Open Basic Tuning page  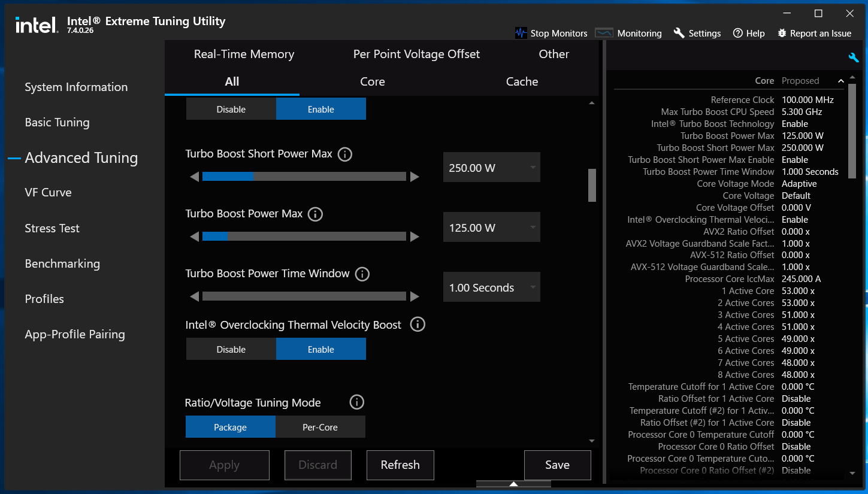(x=57, y=123)
